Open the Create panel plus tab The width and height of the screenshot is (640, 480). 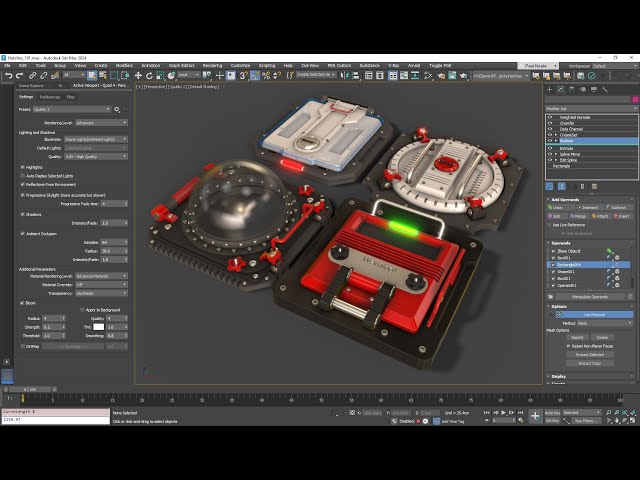pos(549,89)
